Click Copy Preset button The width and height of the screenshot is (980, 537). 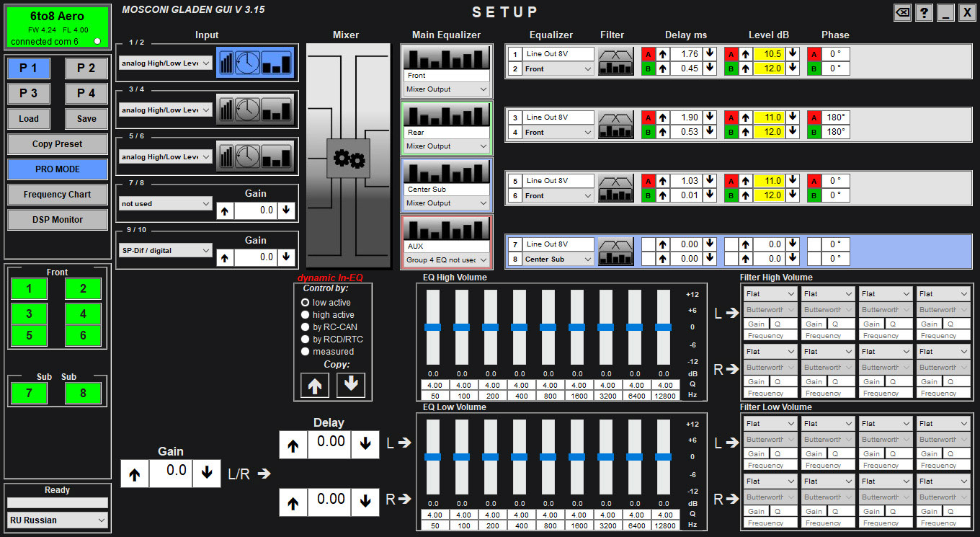click(58, 144)
